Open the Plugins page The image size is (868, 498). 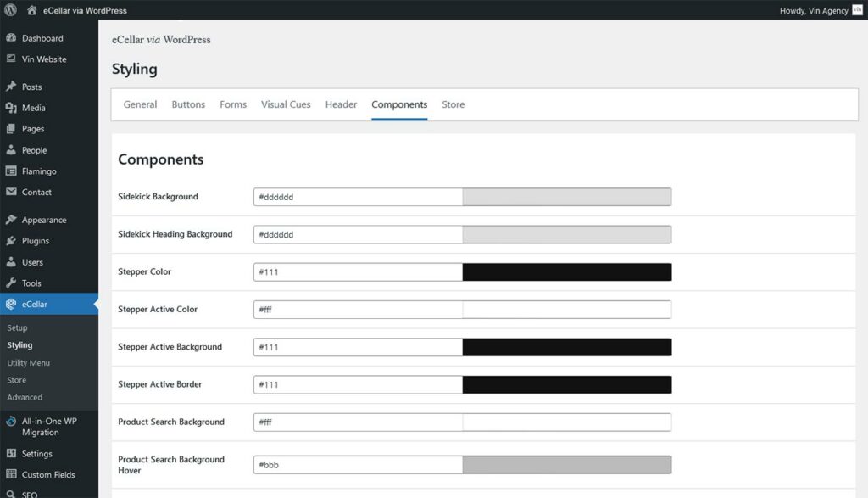(x=37, y=240)
